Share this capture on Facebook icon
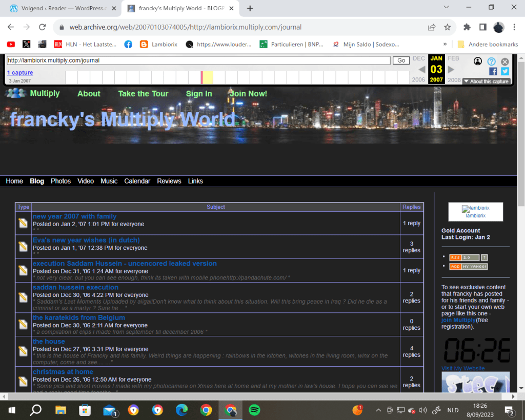Screen dimensions: 525x420 click(x=493, y=71)
